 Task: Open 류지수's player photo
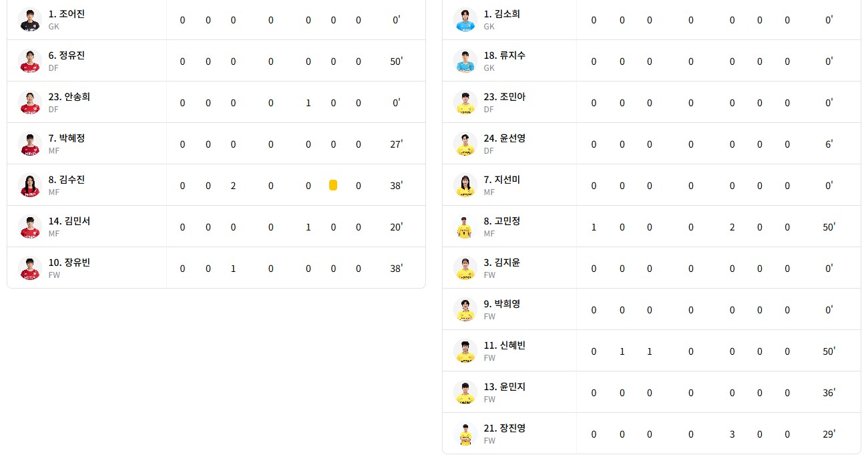(465, 61)
